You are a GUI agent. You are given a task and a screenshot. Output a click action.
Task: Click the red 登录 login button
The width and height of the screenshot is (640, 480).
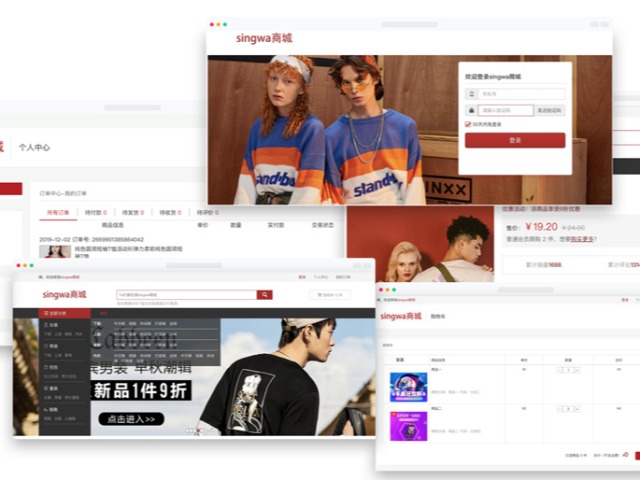[515, 140]
